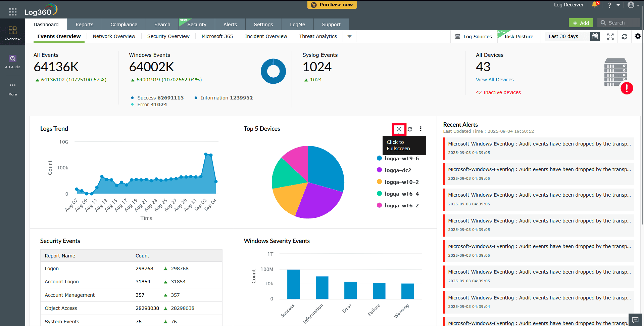
Task: Click the Windows Events donut chart
Action: point(273,71)
